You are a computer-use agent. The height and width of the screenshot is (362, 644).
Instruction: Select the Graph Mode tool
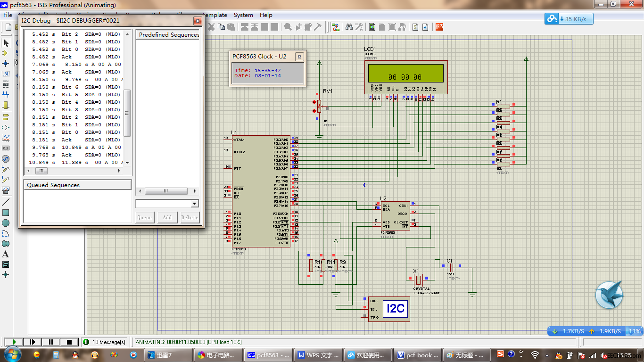point(6,138)
